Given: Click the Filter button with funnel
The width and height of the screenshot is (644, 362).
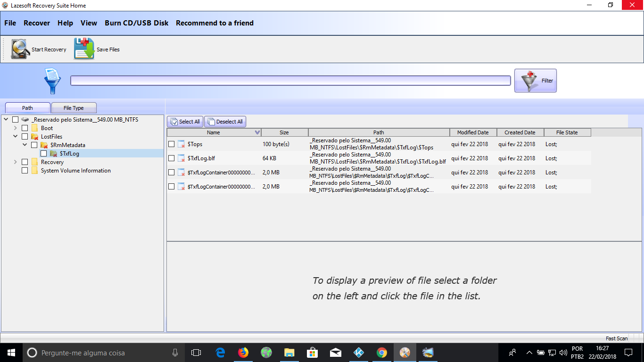Looking at the screenshot, I should (x=535, y=81).
